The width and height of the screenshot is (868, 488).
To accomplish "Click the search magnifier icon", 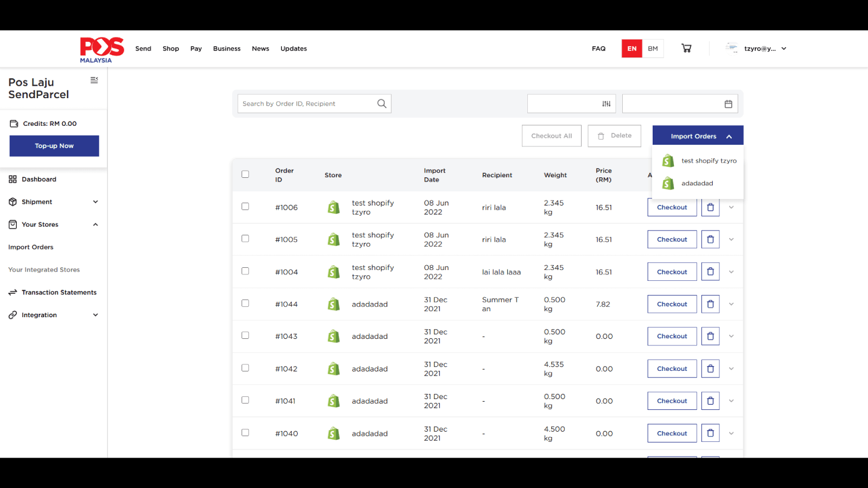I will tap(382, 104).
